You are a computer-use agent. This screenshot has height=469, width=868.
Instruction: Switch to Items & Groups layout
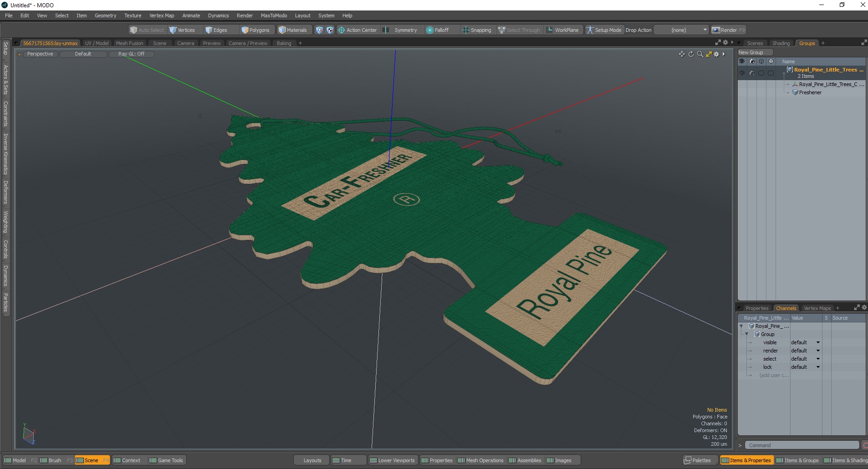798,460
